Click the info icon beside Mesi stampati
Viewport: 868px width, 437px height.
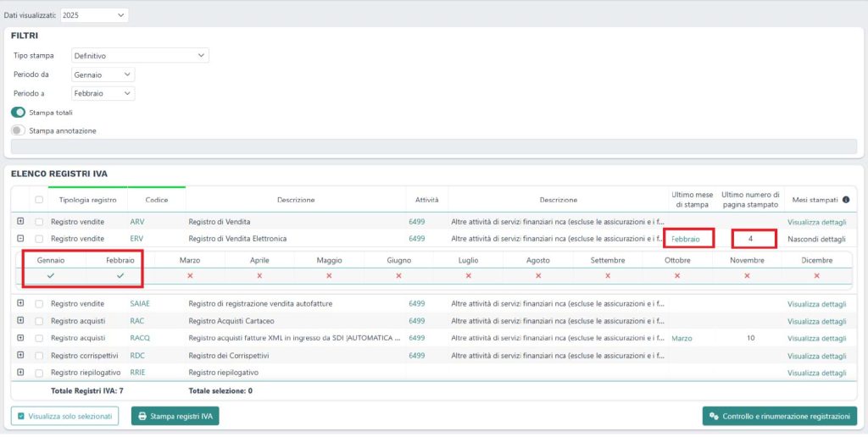point(845,200)
